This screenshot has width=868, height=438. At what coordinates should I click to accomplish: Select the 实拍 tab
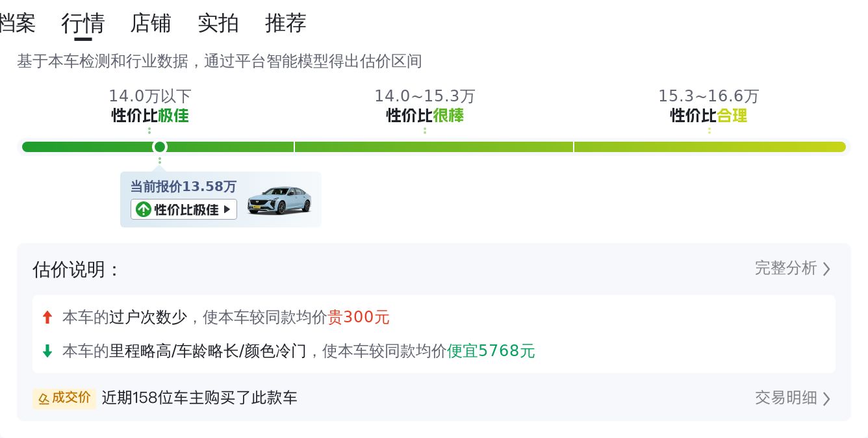(218, 23)
